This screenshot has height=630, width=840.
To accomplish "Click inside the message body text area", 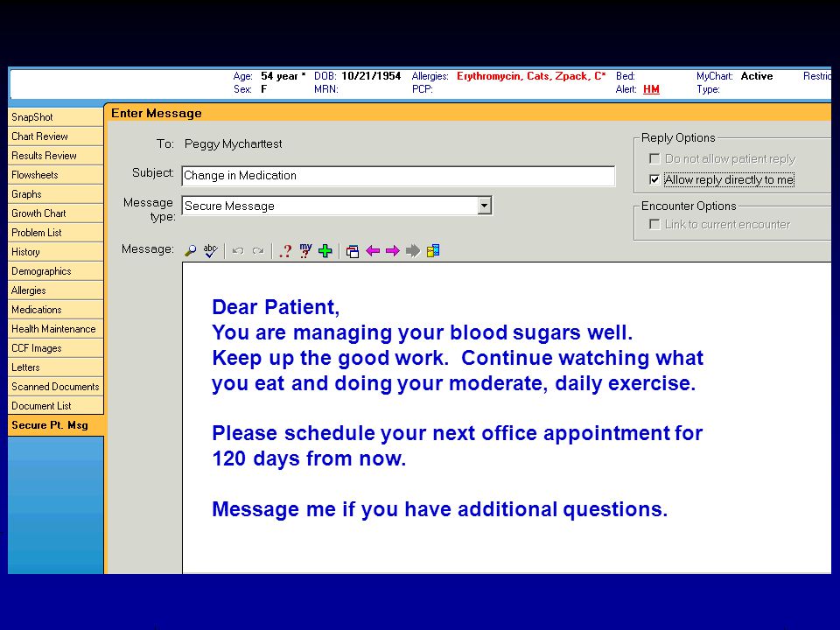I will [507, 418].
